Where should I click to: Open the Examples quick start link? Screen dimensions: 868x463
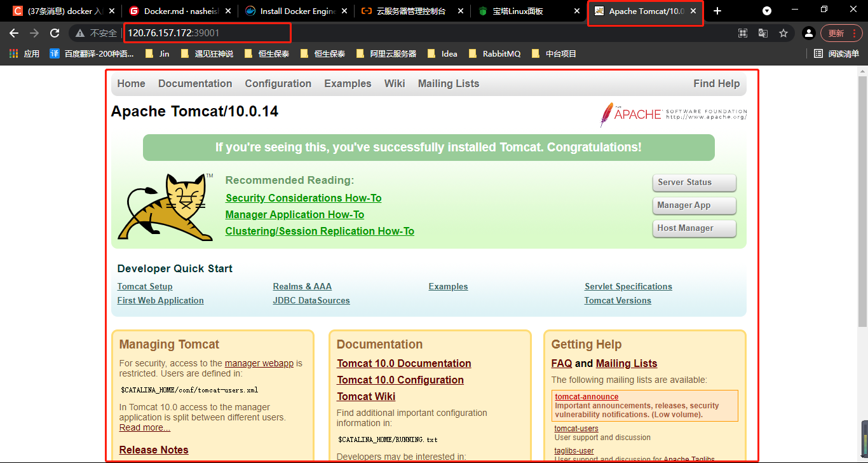(448, 286)
